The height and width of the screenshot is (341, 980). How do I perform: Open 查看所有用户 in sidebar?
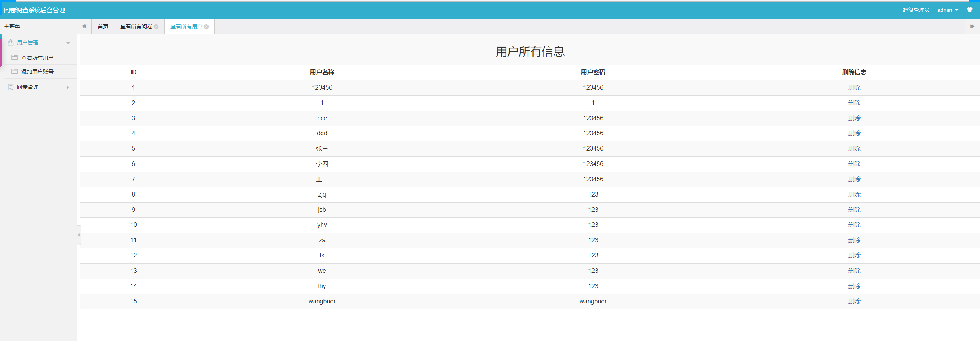pos(38,58)
